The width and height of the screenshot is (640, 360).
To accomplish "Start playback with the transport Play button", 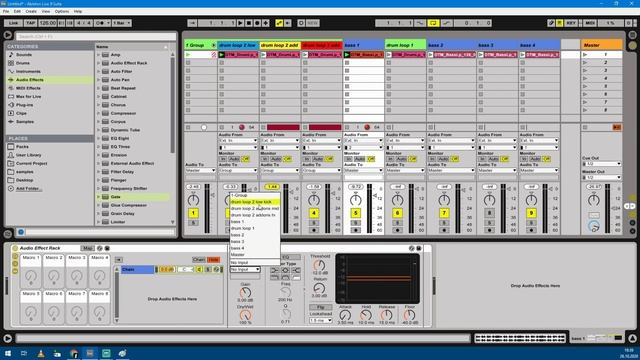I will click(240, 23).
